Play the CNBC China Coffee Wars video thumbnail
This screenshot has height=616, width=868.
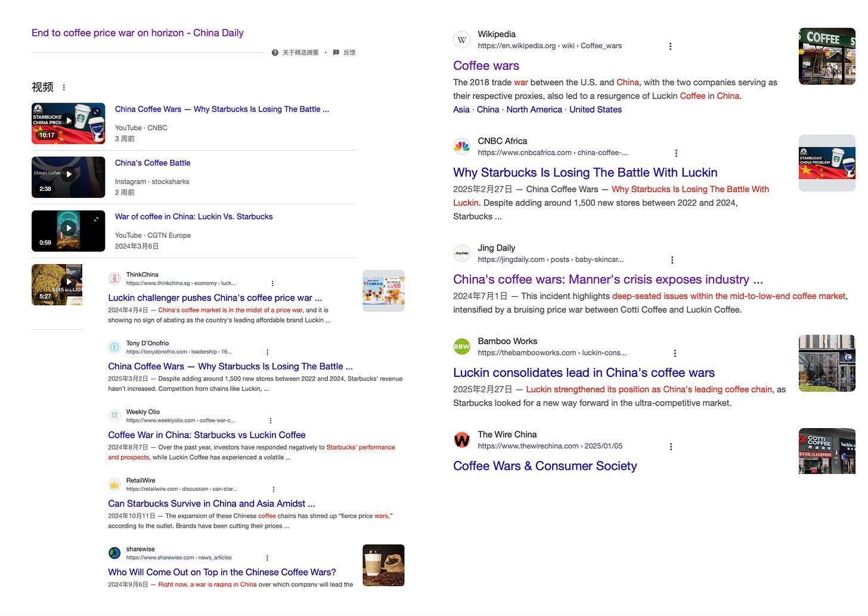click(x=69, y=123)
